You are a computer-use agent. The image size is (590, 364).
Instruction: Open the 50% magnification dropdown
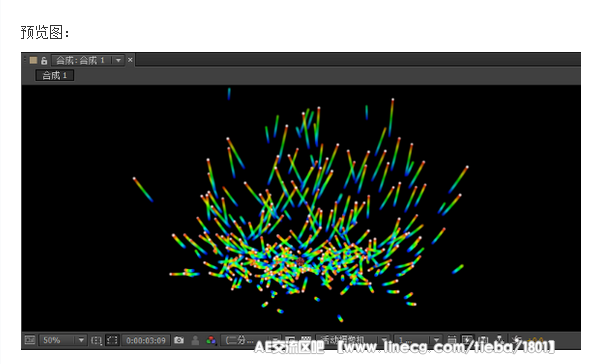[x=63, y=340]
